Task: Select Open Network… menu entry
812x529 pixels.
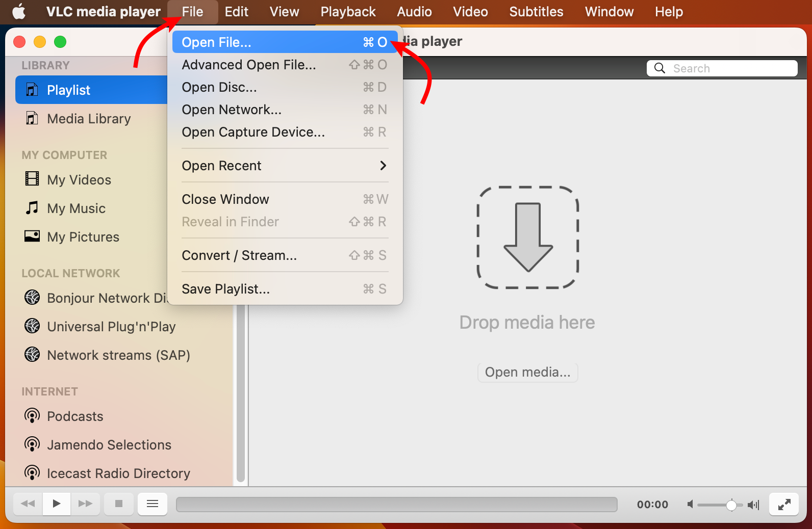Action: [x=285, y=110]
